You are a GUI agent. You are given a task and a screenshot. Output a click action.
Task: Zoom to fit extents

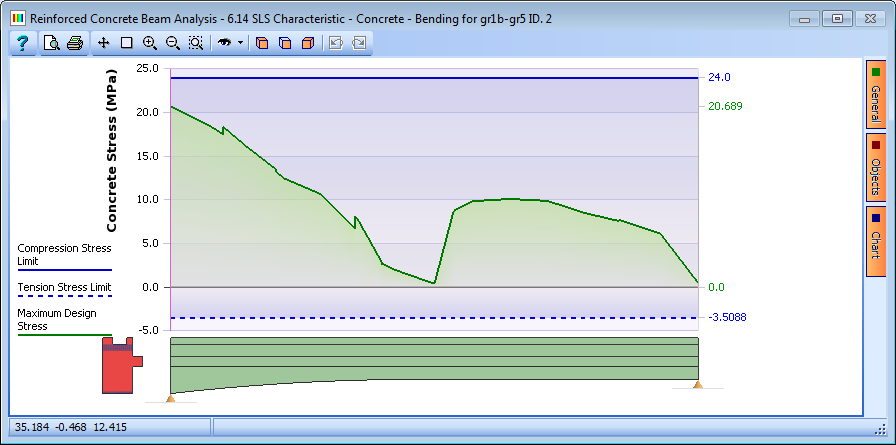(x=195, y=43)
